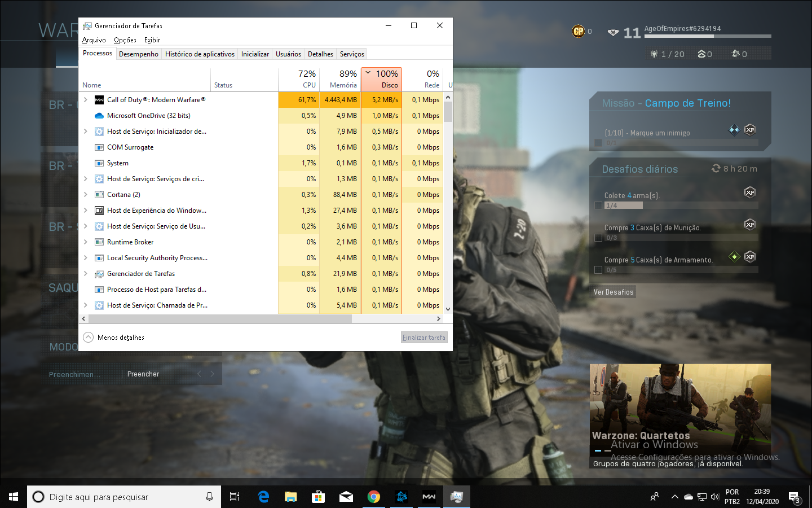
Task: Check the Compre 3 Caixa(s) de Munição box
Action: (598, 238)
